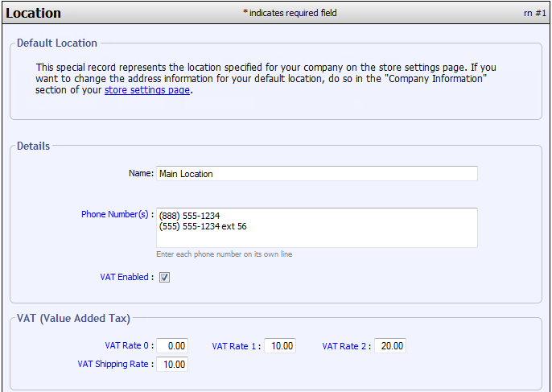The height and width of the screenshot is (392, 552).
Task: Click the Details section heading
Action: (33, 146)
